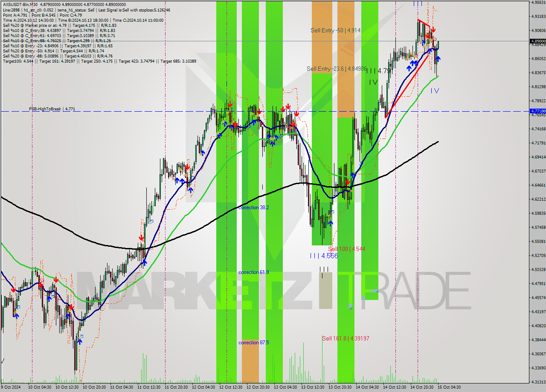
Task: Click the '15 Oct 04:30' time label
Action: click(x=448, y=387)
